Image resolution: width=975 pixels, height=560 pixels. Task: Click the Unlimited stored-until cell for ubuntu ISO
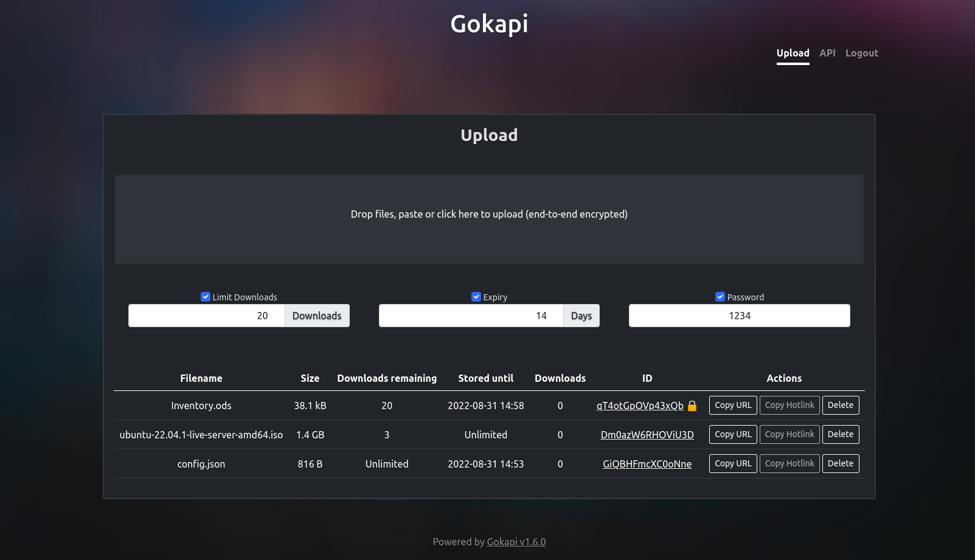pyautogui.click(x=486, y=435)
